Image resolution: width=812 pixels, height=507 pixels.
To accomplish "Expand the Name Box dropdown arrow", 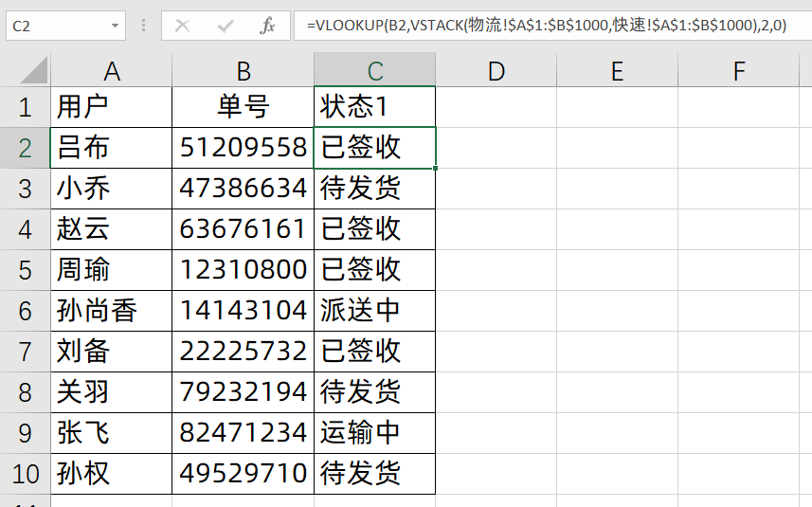I will [x=115, y=26].
